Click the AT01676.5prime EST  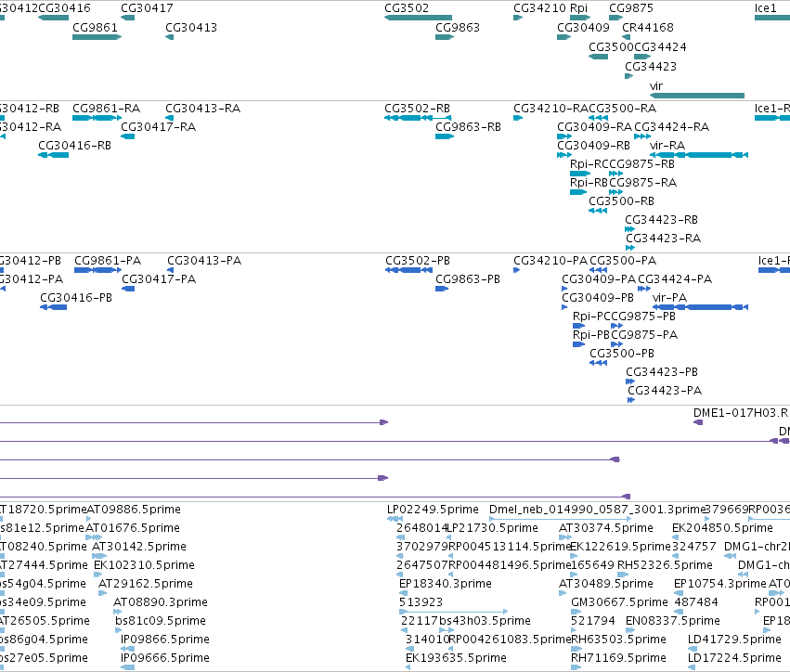[x=94, y=537]
